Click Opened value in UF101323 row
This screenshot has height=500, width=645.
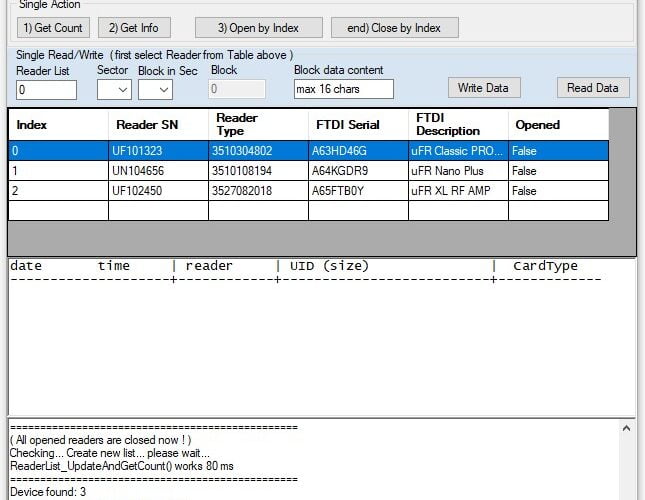558,150
